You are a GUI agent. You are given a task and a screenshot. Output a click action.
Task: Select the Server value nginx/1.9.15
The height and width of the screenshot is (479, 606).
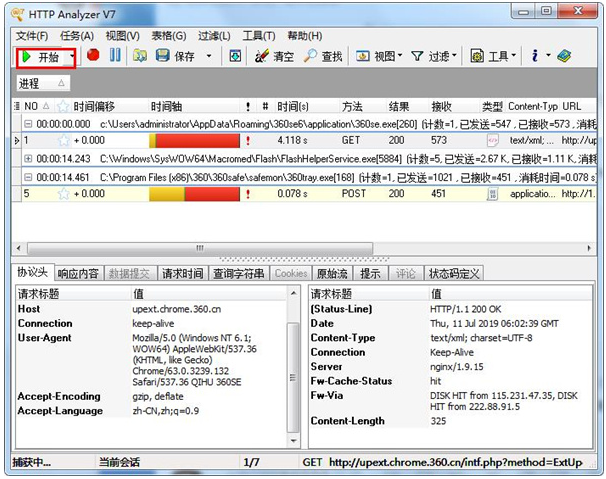pyautogui.click(x=457, y=367)
